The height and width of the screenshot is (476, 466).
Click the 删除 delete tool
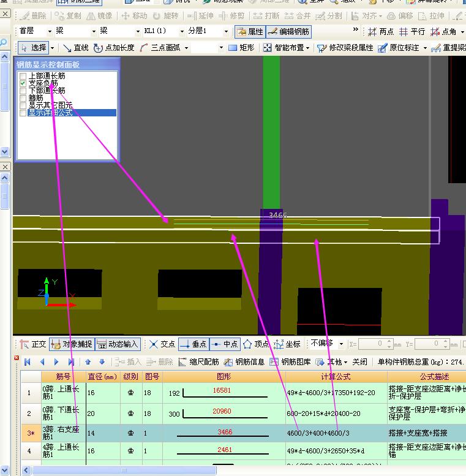point(34,15)
